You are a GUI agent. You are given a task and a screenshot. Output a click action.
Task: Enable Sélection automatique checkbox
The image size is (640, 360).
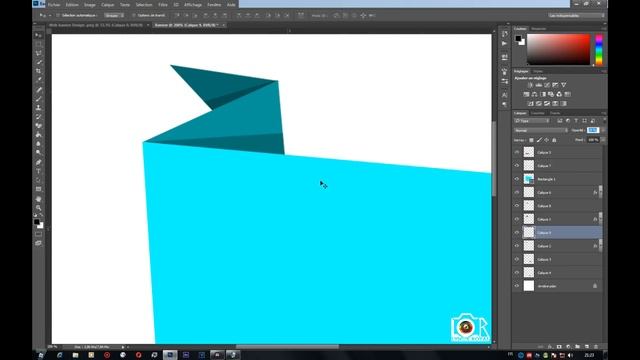(x=58, y=16)
